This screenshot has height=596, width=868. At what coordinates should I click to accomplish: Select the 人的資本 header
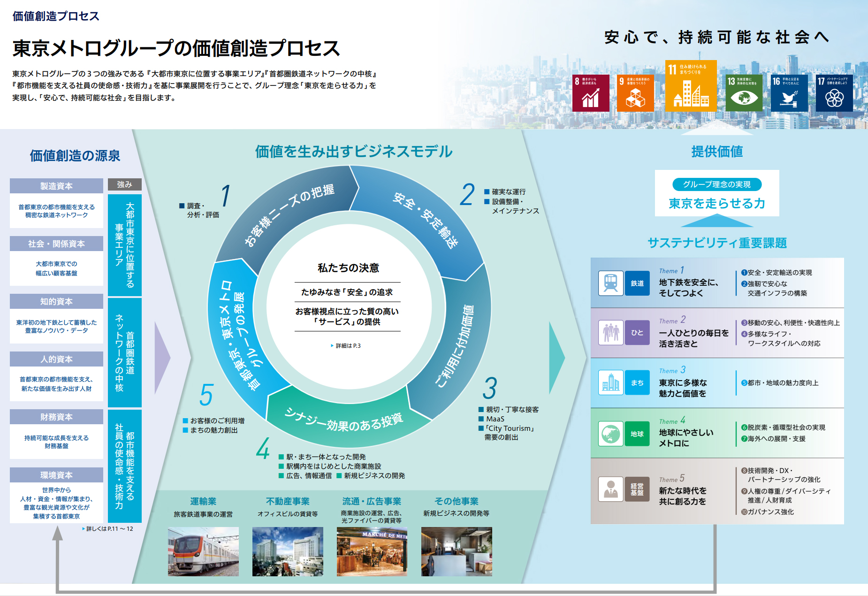(56, 359)
